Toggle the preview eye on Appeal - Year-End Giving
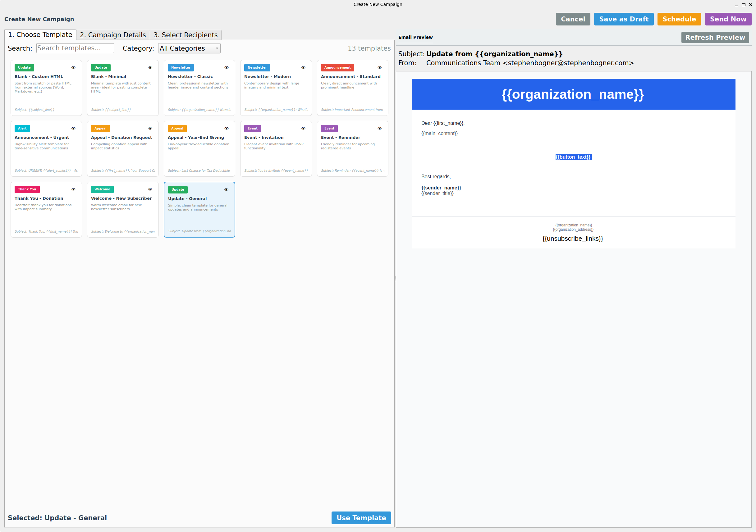 227,128
